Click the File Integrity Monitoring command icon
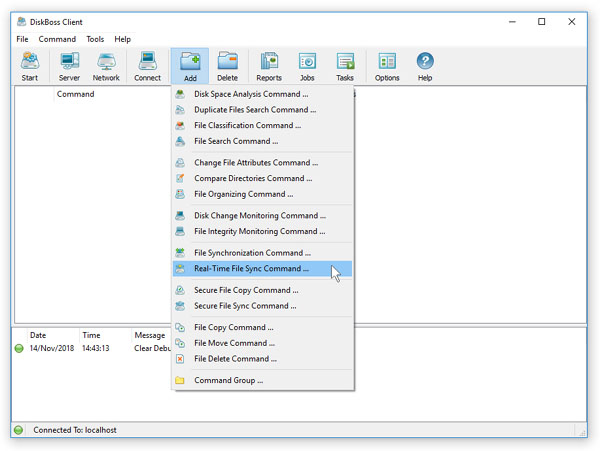Screen dimensions: 600x451 coord(180,231)
